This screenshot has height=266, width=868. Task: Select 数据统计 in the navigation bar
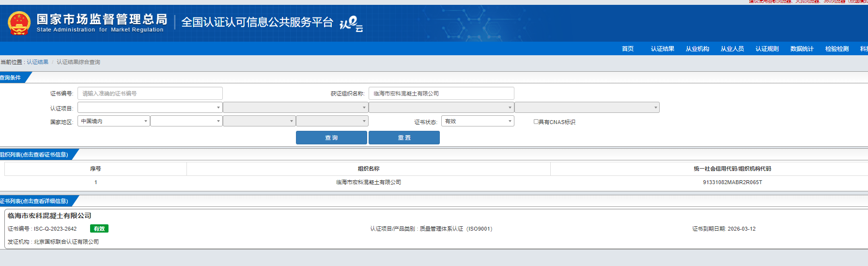(802, 49)
